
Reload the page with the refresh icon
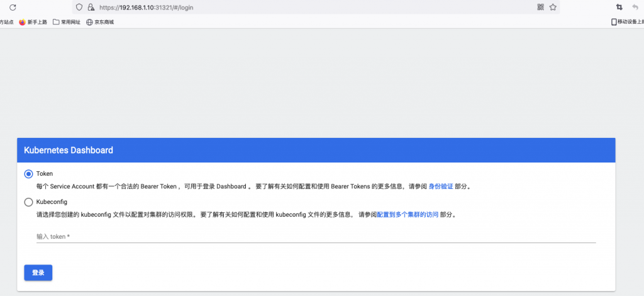[x=13, y=8]
